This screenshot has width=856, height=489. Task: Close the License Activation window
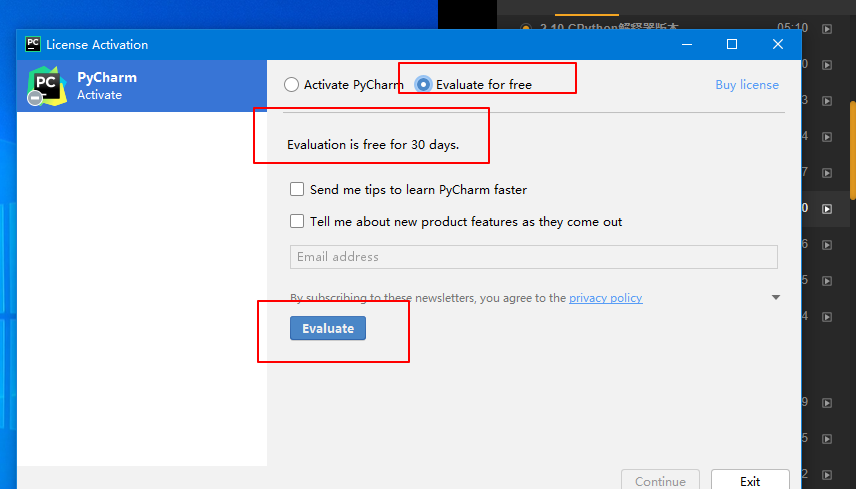(778, 44)
